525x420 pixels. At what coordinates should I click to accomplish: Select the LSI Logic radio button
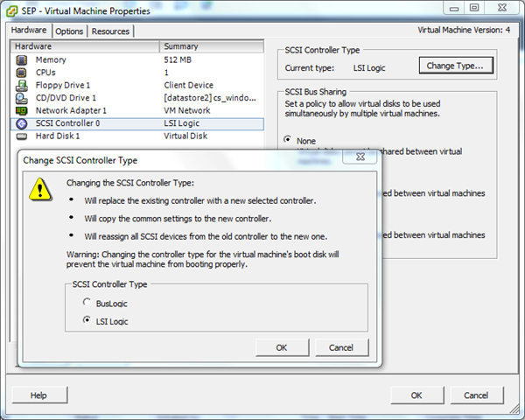click(x=86, y=320)
